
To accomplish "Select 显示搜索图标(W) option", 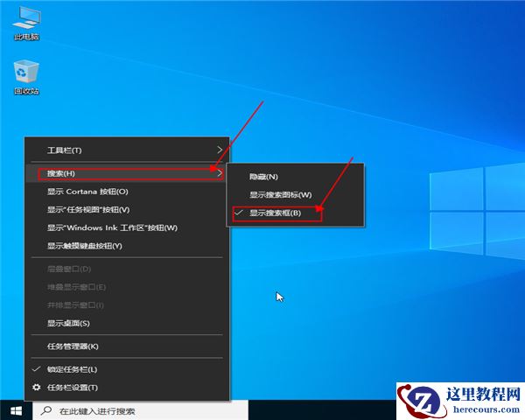I will point(296,194).
